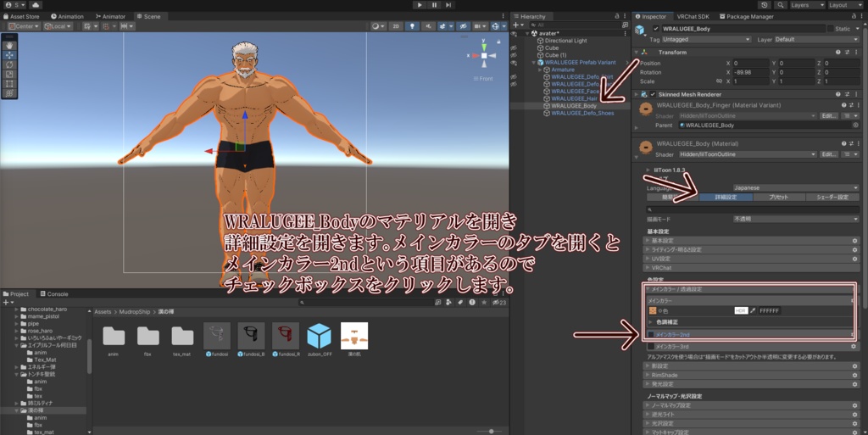Lock the Hierarchy panel
The image size is (868, 435).
click(x=617, y=17)
